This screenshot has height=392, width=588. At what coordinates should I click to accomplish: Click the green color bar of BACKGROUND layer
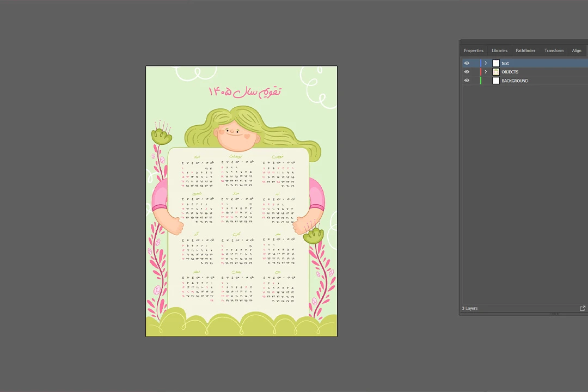pos(481,81)
